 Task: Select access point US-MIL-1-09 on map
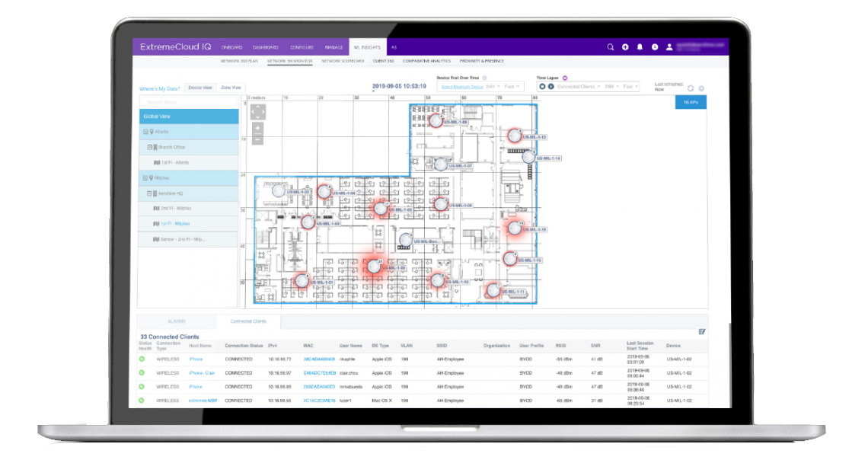click(374, 267)
